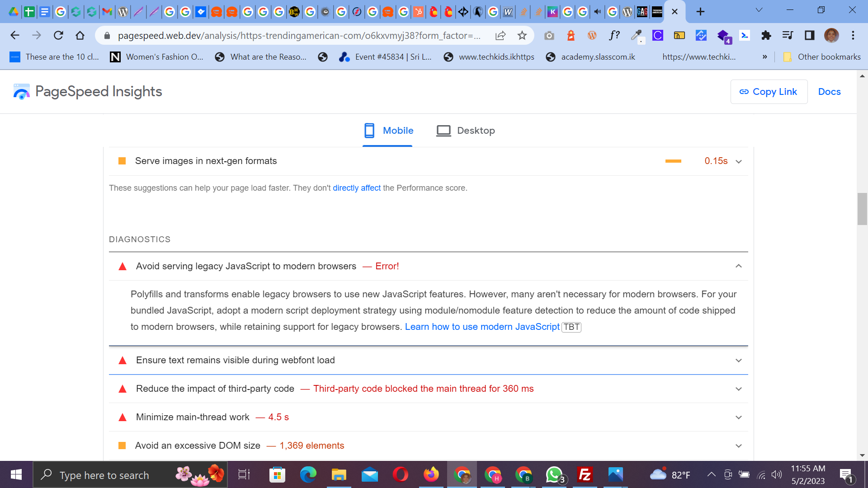Open WhatsApp from taskbar

[555, 475]
